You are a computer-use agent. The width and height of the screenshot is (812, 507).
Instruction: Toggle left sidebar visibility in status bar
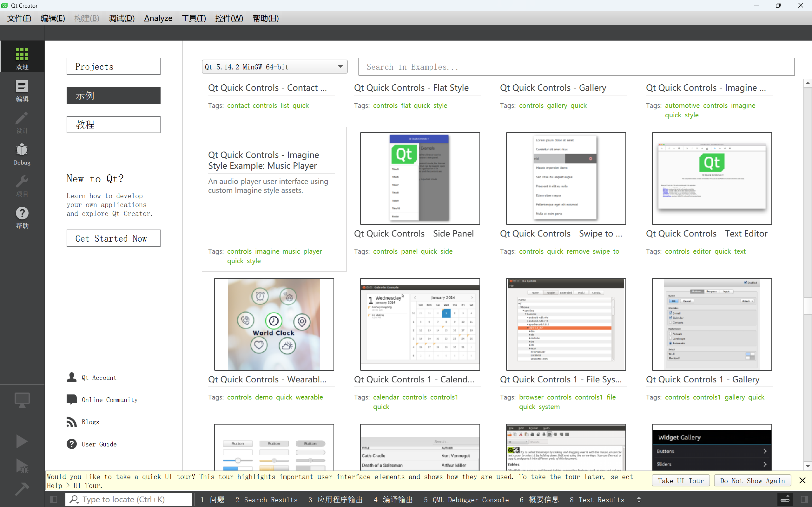(x=54, y=499)
